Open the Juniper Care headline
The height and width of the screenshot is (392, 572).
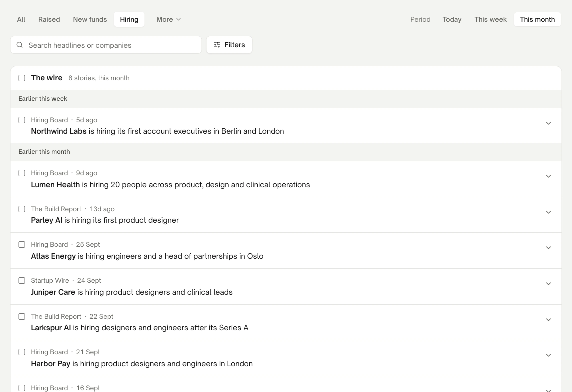[x=132, y=292]
